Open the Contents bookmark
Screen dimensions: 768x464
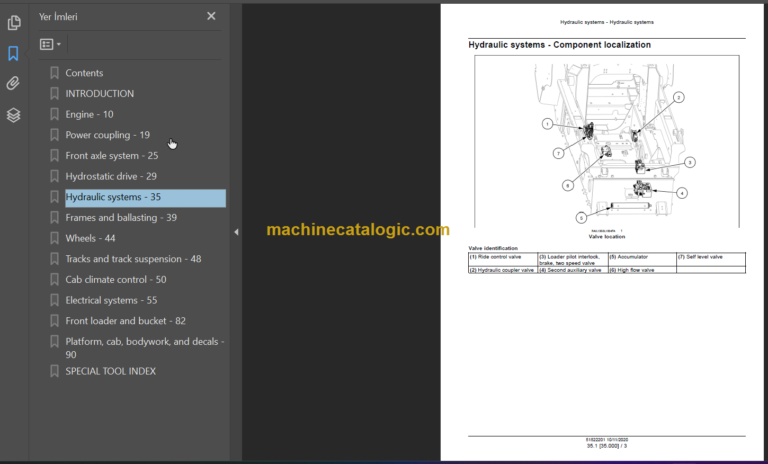coord(84,73)
